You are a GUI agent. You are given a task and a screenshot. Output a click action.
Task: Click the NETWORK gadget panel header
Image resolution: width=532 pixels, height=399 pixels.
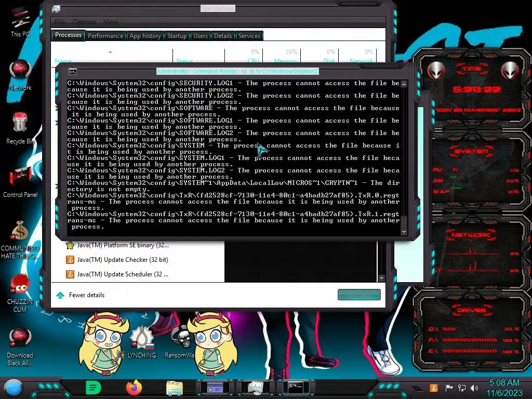471,235
